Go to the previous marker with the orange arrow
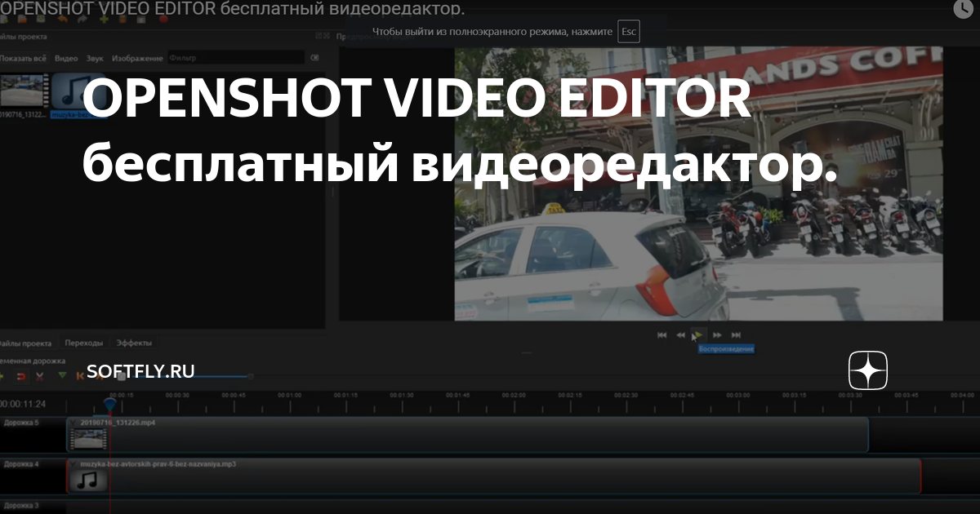This screenshot has width=980, height=514. [x=79, y=376]
